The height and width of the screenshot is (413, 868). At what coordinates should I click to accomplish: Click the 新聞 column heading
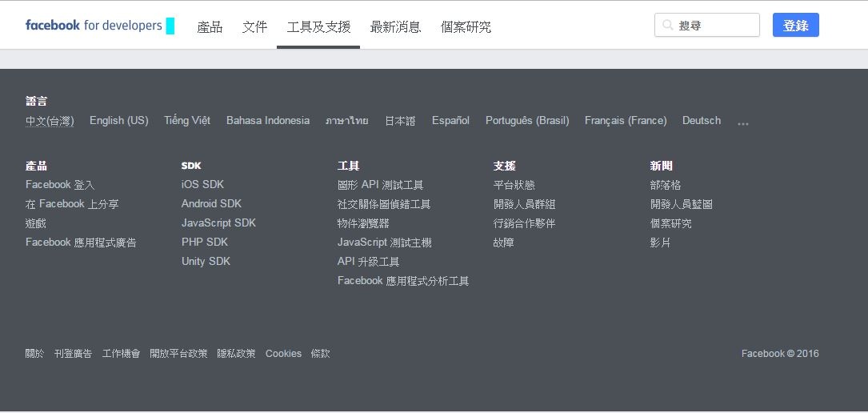[x=661, y=166]
